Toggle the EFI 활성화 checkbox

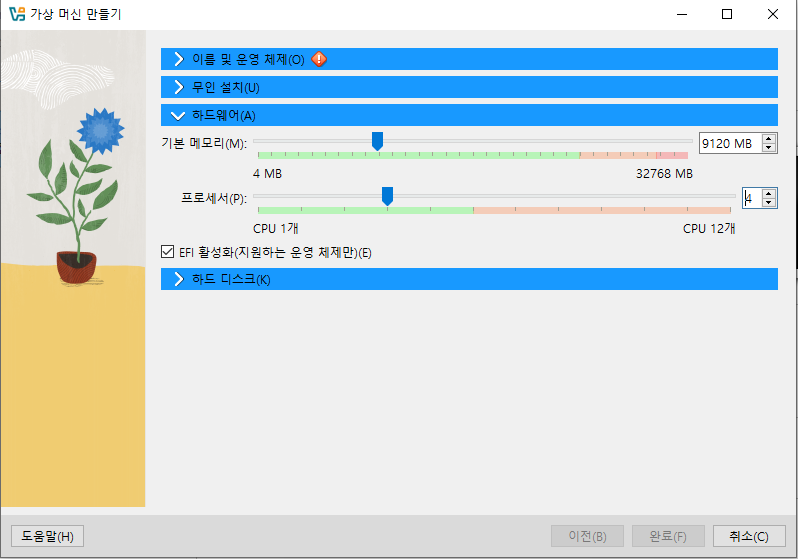pos(167,251)
